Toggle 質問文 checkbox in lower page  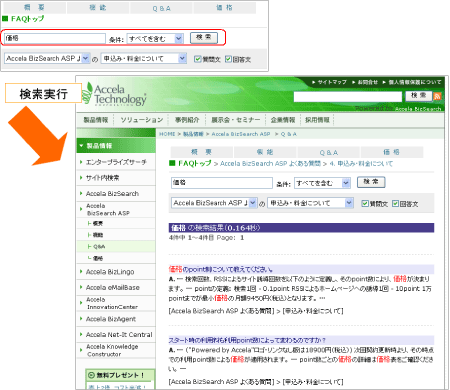pos(365,203)
